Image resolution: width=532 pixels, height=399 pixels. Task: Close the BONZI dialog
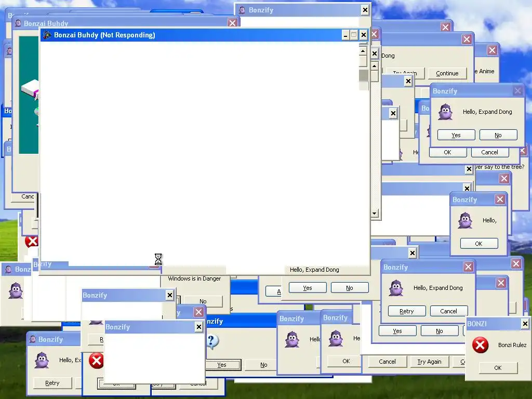(525, 324)
